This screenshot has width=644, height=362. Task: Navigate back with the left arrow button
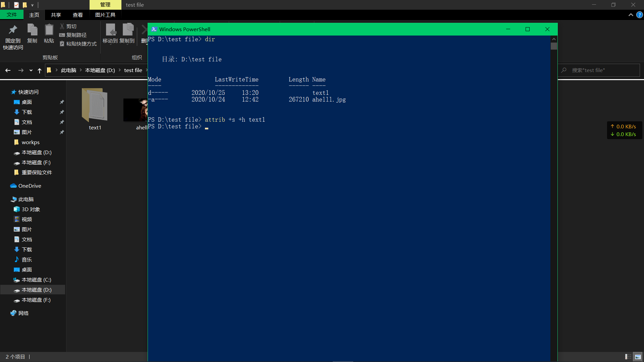(8, 70)
